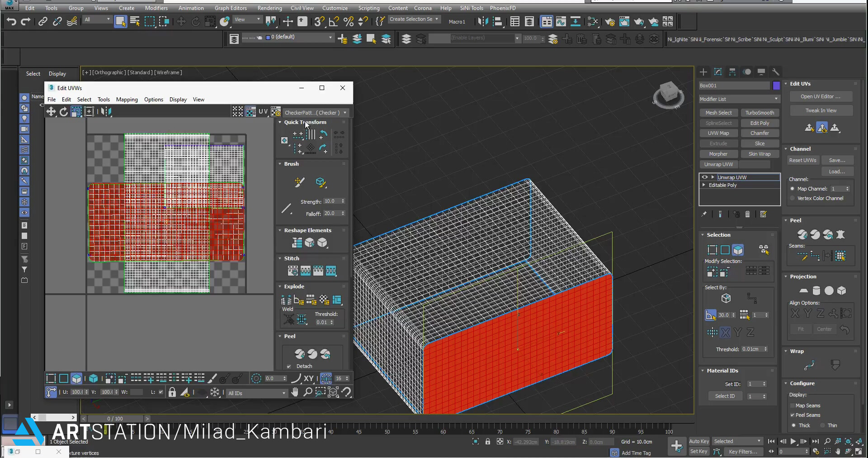The image size is (868, 458).
Task: Enable the Map Seams checkbox
Action: tap(793, 406)
